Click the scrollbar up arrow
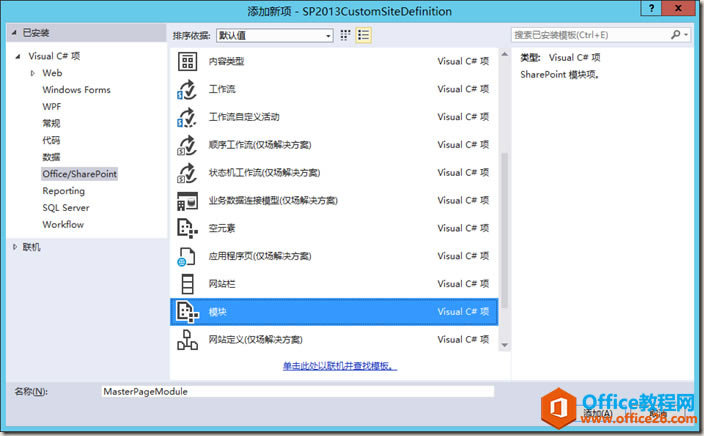The image size is (704, 436). (x=505, y=54)
